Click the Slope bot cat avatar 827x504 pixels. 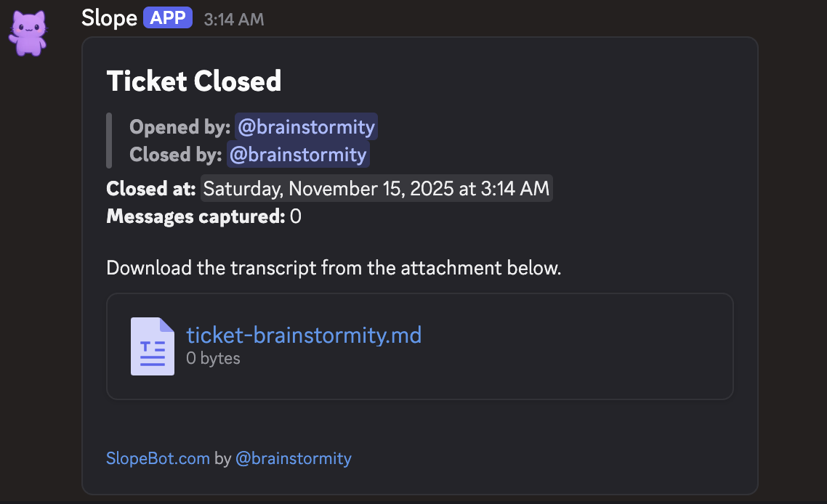tap(27, 33)
